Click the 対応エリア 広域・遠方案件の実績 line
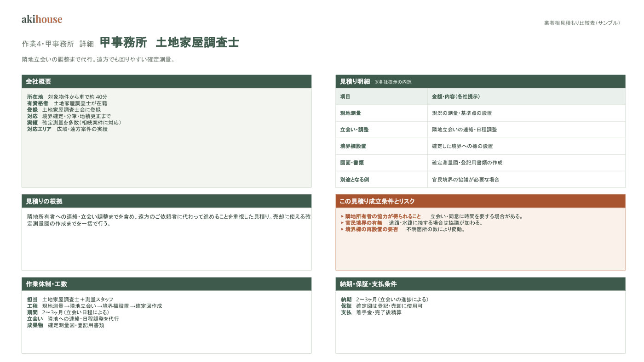The image size is (644, 362). 67,129
